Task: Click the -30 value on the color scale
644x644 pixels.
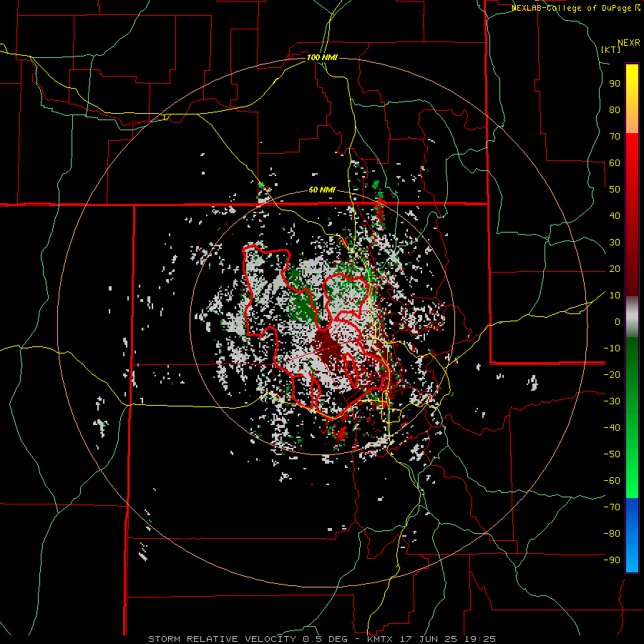Action: click(612, 401)
